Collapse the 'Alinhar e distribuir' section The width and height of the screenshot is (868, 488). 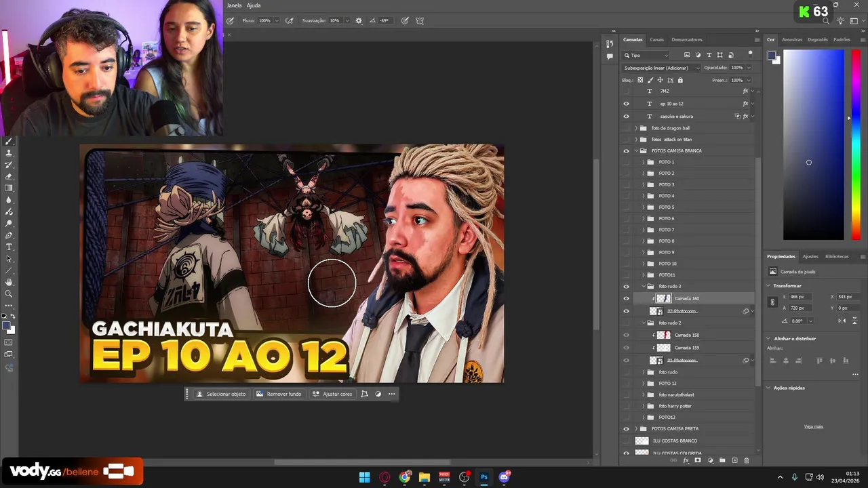tap(768, 338)
